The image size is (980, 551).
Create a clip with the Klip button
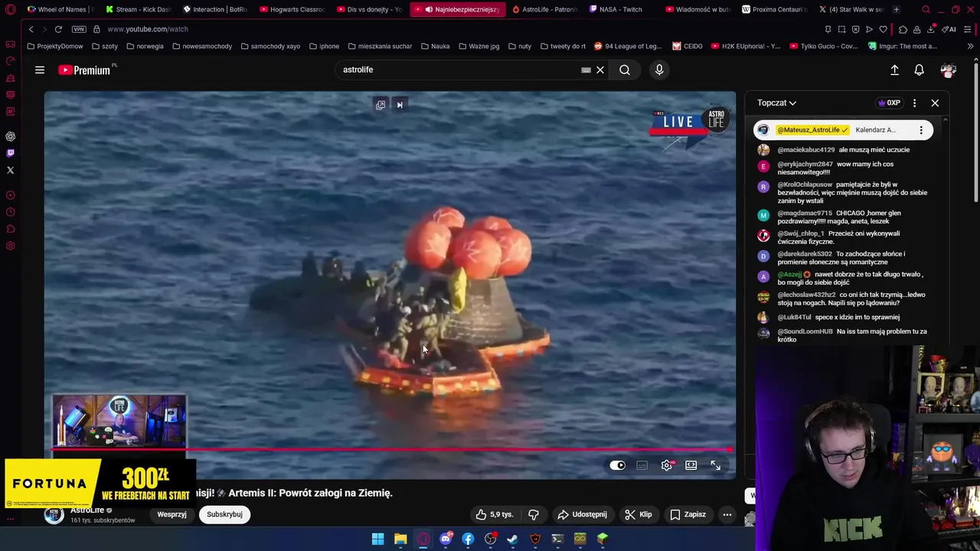pos(638,514)
